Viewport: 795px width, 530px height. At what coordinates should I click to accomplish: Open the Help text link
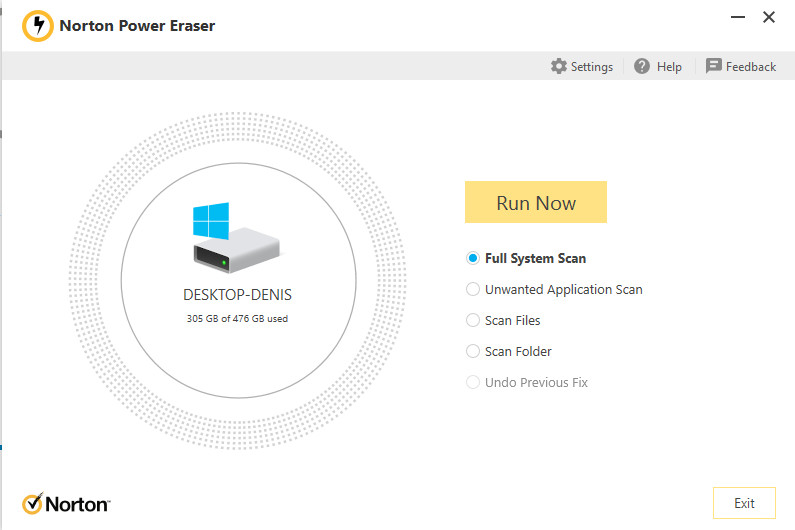[669, 66]
